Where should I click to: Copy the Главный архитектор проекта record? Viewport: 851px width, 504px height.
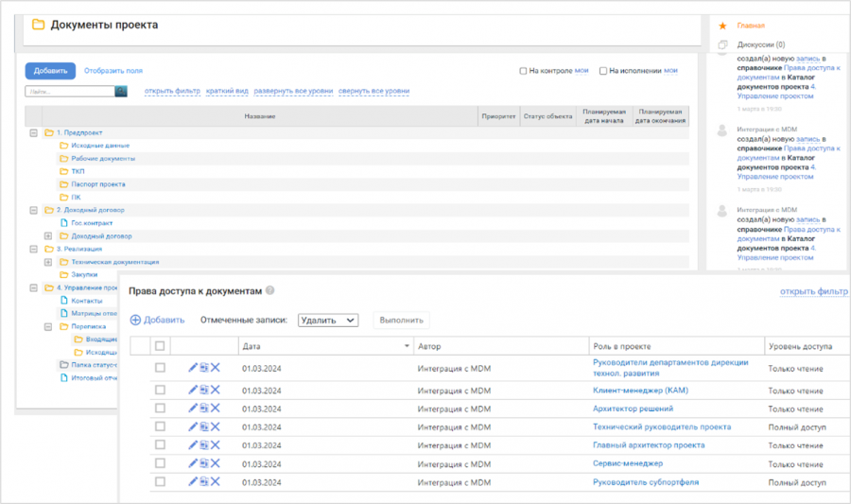[x=204, y=444]
